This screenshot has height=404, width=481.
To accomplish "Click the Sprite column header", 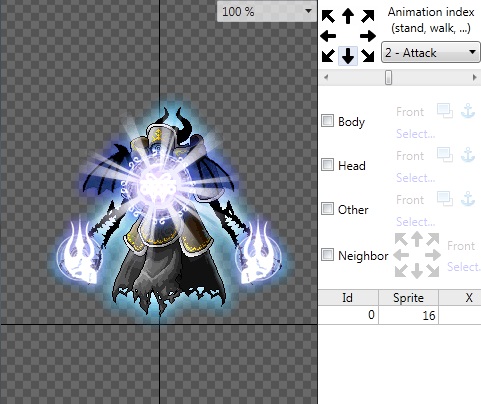I will click(x=408, y=297).
